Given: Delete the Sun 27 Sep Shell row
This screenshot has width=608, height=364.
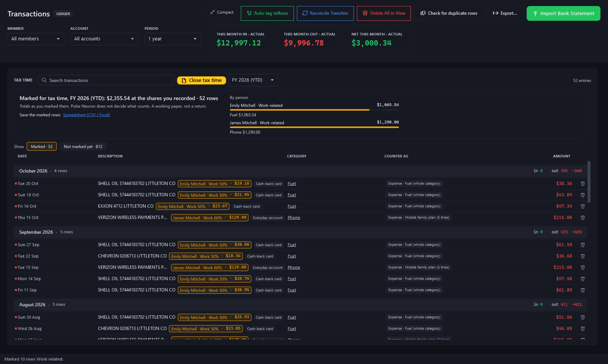Looking at the screenshot, I should 582,244.
